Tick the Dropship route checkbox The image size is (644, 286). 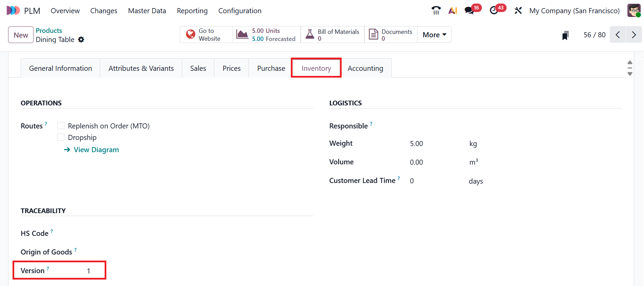point(61,137)
